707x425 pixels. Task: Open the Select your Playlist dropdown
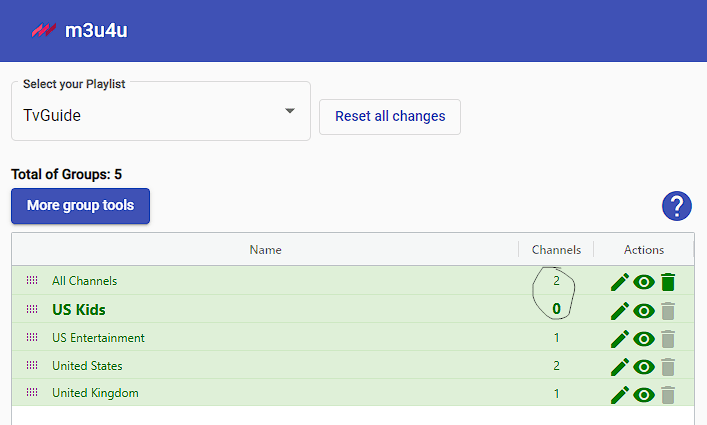(x=161, y=111)
